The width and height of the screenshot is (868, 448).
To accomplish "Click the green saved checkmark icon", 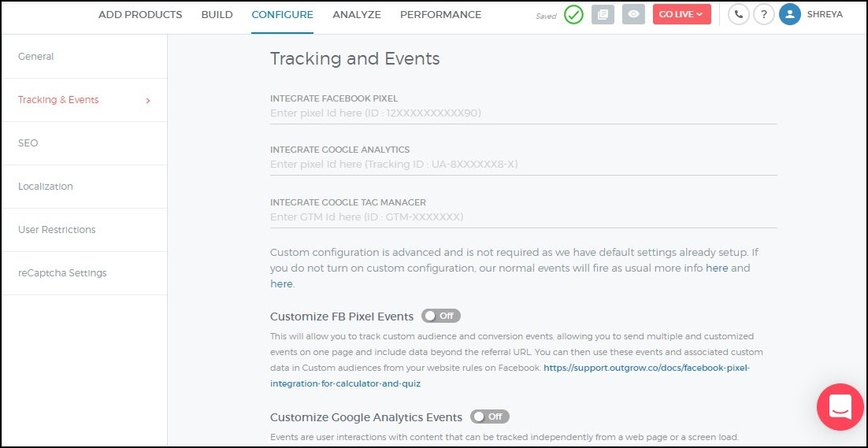I will click(573, 15).
